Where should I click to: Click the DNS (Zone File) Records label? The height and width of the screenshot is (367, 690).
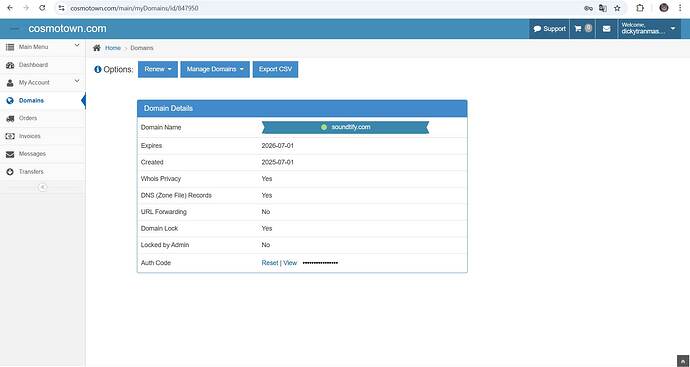[x=176, y=195]
